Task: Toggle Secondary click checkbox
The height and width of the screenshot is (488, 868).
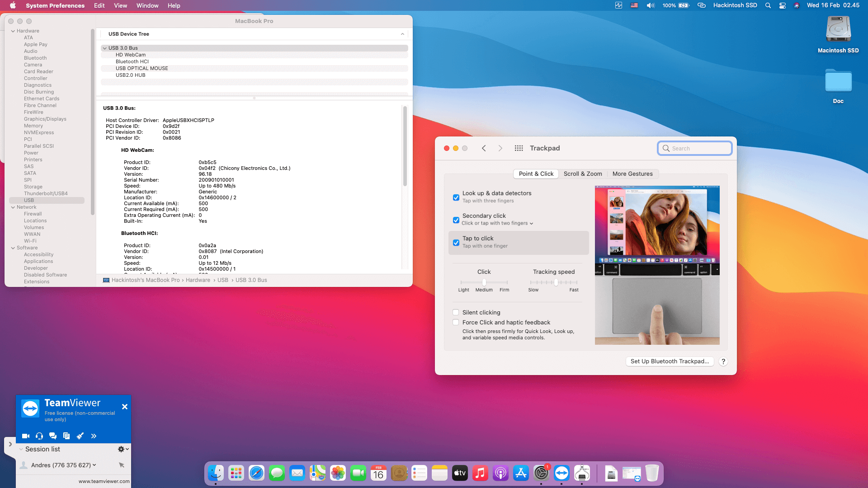Action: [x=456, y=220]
